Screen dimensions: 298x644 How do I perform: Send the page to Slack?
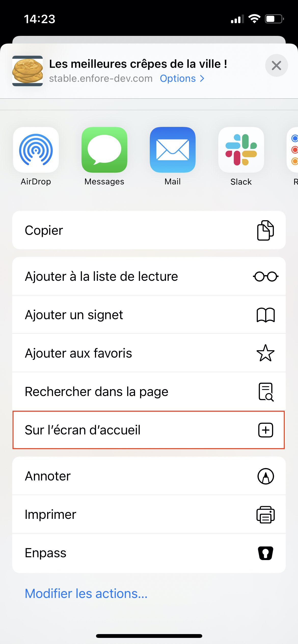tap(241, 150)
